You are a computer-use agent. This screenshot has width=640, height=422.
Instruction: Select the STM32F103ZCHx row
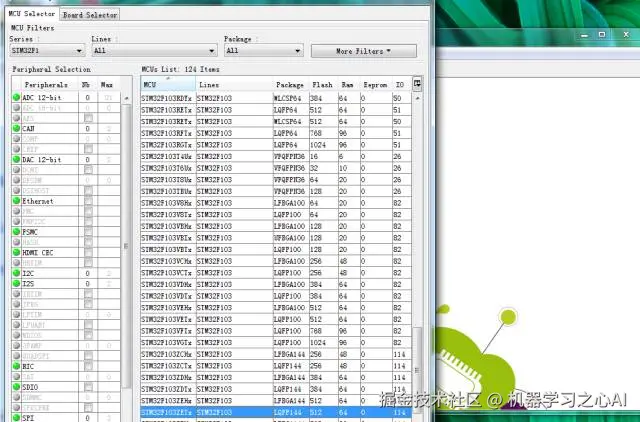click(x=276, y=354)
